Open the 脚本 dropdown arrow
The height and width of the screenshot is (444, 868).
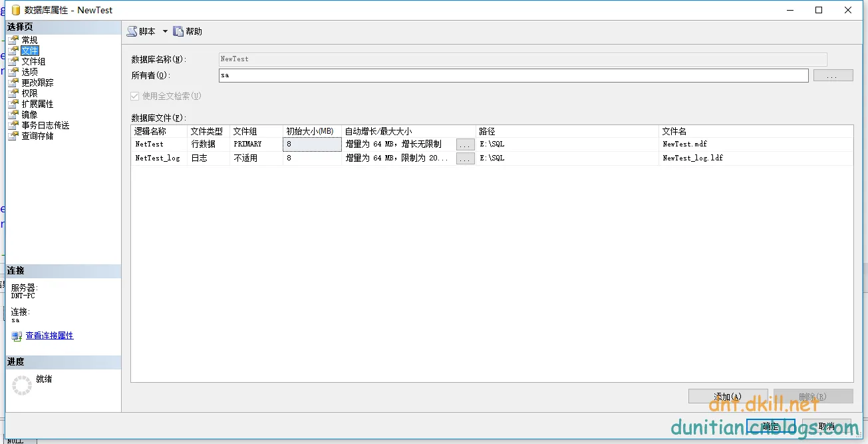pyautogui.click(x=165, y=31)
